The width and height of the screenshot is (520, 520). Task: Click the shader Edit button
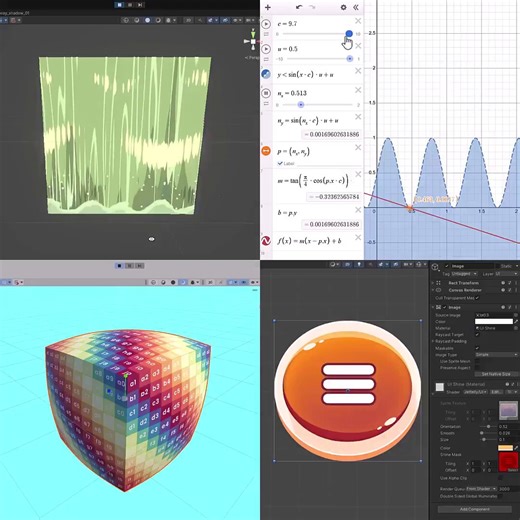click(x=497, y=392)
